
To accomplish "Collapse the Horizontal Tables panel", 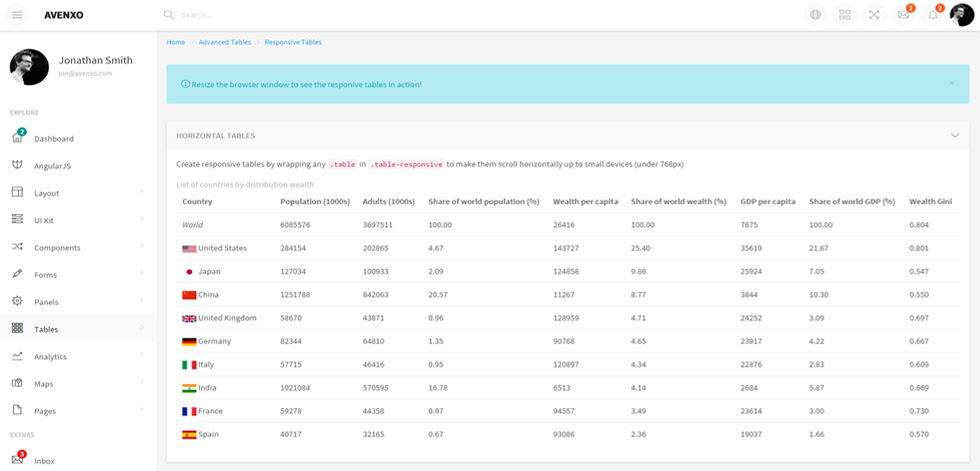I will pos(954,136).
